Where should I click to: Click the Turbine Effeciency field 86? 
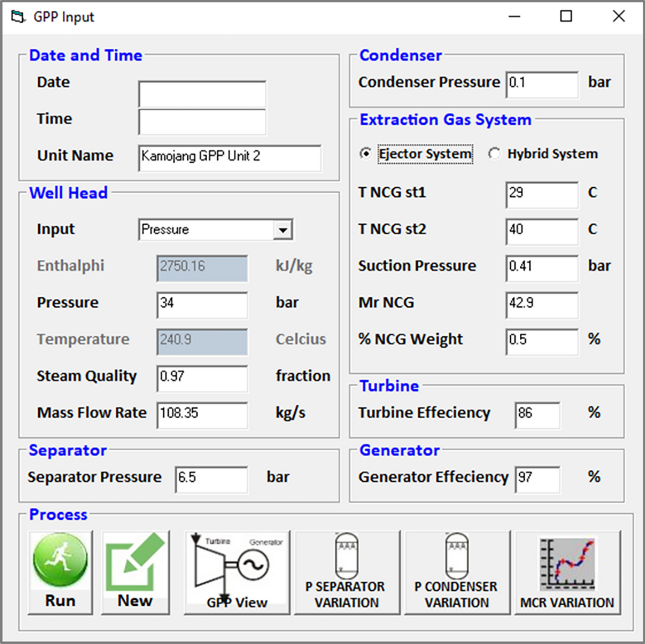click(538, 415)
